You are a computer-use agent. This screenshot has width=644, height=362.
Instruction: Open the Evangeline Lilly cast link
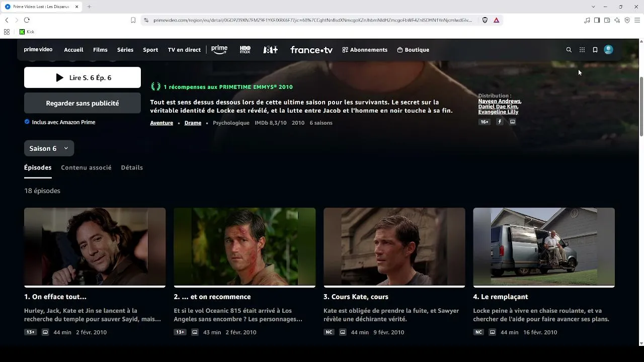click(x=498, y=112)
